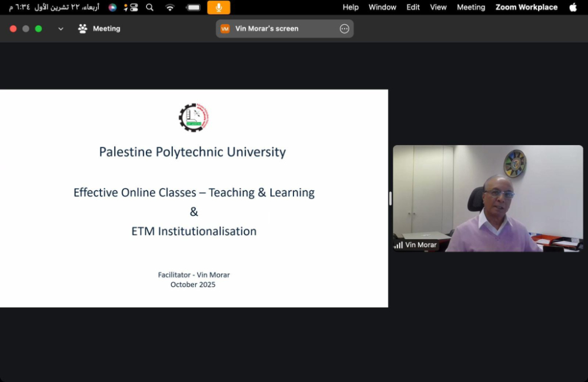Open the Wi-Fi status menu
The image size is (588, 382).
pos(170,8)
